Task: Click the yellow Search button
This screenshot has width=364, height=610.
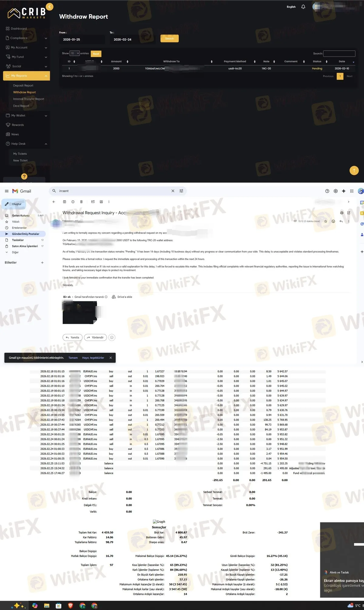Action: pos(170,39)
